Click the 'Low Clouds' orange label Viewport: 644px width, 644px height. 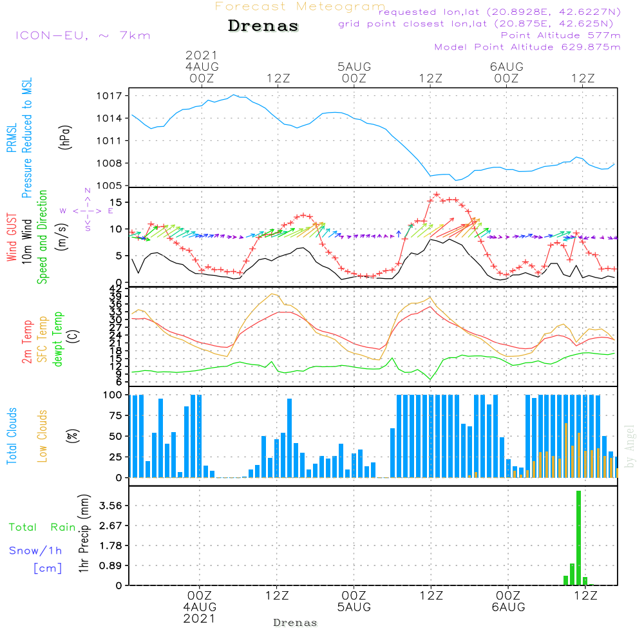pyautogui.click(x=42, y=436)
